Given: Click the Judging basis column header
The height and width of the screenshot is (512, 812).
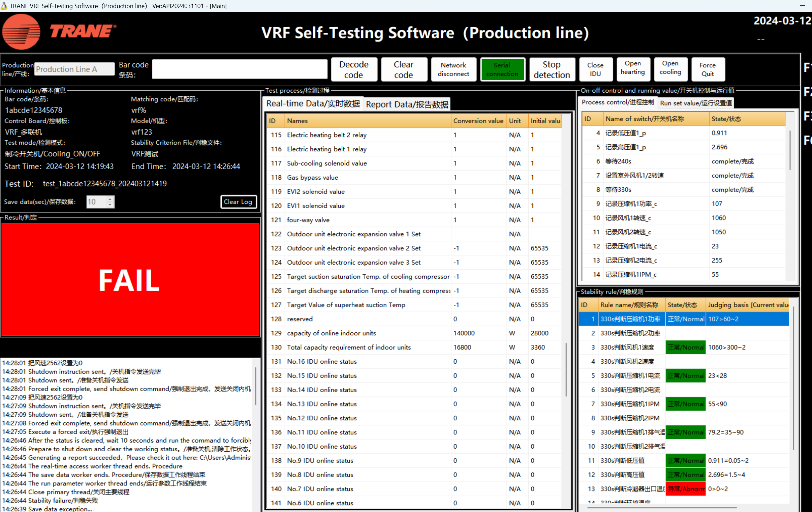Looking at the screenshot, I should pos(748,305).
